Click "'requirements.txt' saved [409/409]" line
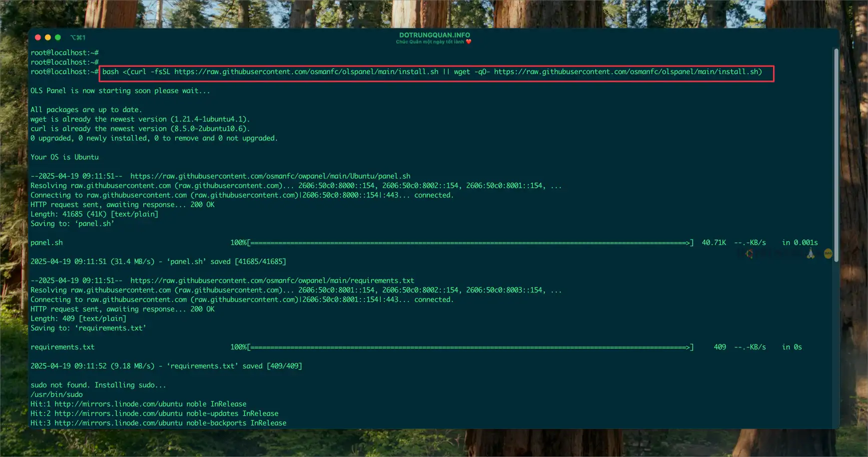The height and width of the screenshot is (457, 868). 166,366
